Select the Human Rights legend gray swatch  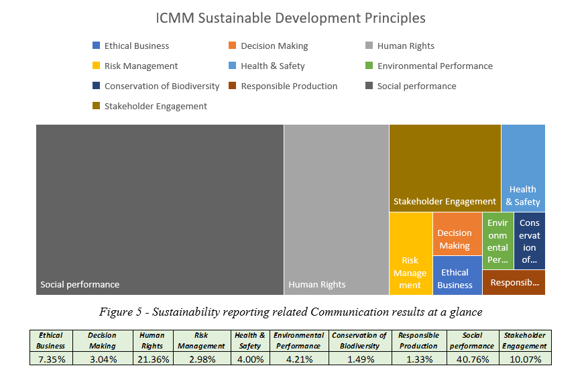(369, 46)
